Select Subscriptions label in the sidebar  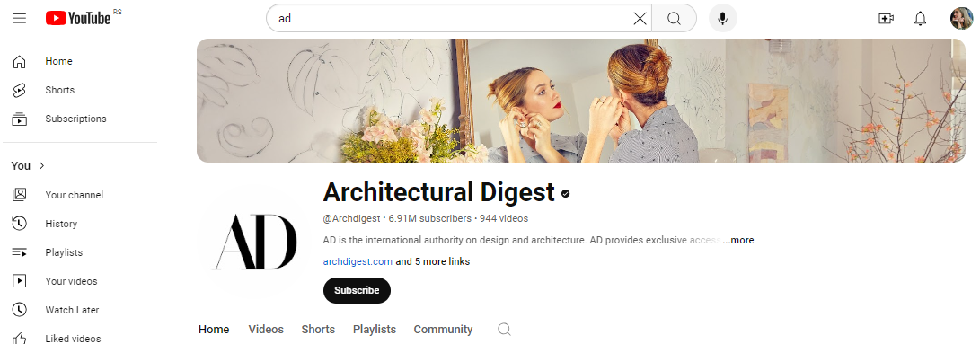pos(75,119)
